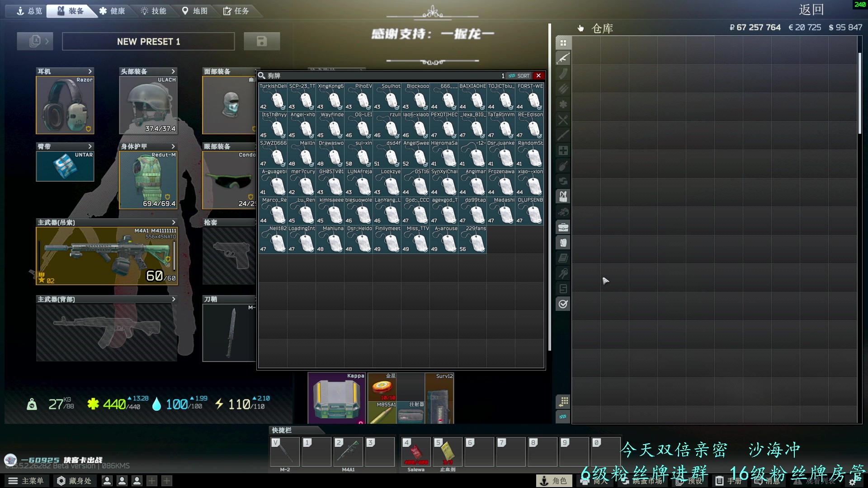Click the 角色 character button
Screen dimensions: 868x488
click(x=554, y=481)
